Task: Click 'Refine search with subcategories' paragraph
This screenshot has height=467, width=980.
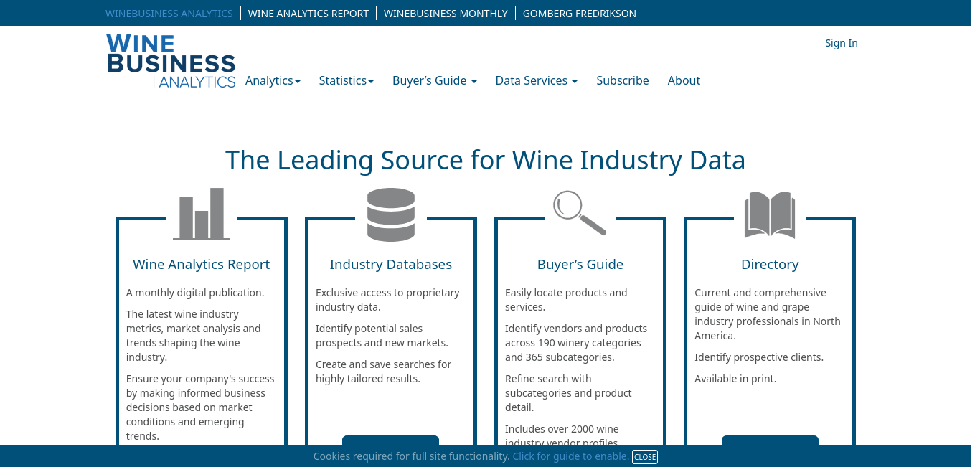Action: [x=568, y=393]
